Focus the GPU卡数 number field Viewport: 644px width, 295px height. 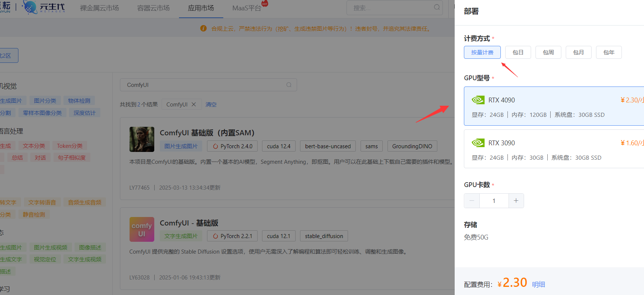(494, 201)
